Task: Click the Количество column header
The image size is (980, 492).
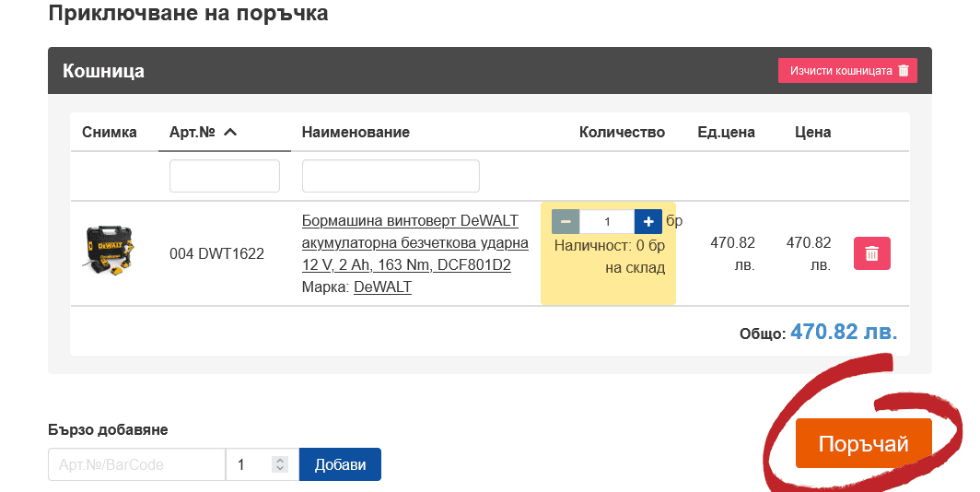Action: tap(622, 132)
